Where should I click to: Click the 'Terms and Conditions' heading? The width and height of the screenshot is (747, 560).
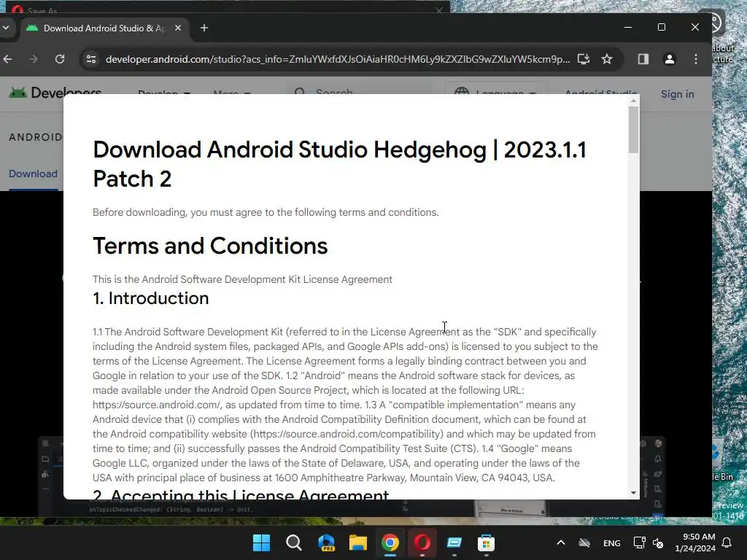[x=210, y=246]
